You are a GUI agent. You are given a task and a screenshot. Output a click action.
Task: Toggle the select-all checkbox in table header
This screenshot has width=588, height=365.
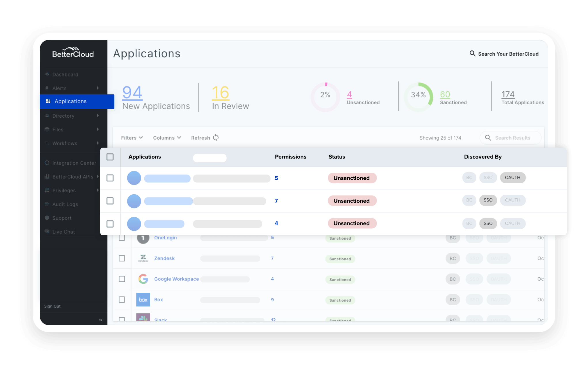pos(110,157)
